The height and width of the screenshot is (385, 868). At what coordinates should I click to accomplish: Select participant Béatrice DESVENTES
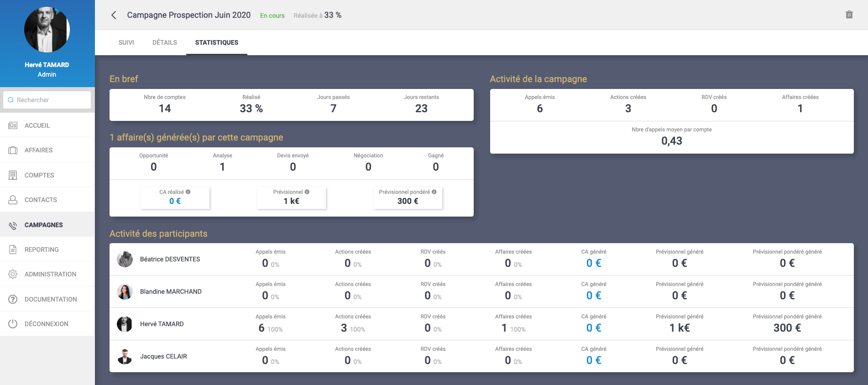170,259
